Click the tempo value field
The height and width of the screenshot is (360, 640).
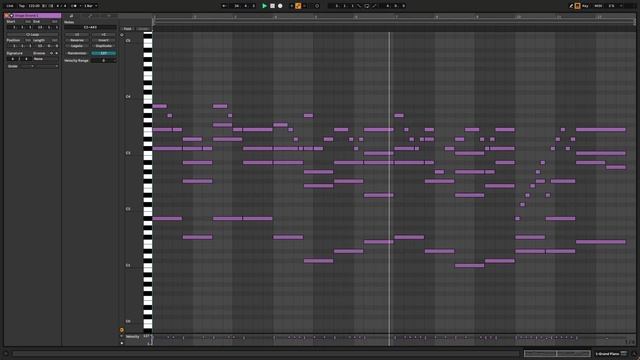[x=34, y=6]
